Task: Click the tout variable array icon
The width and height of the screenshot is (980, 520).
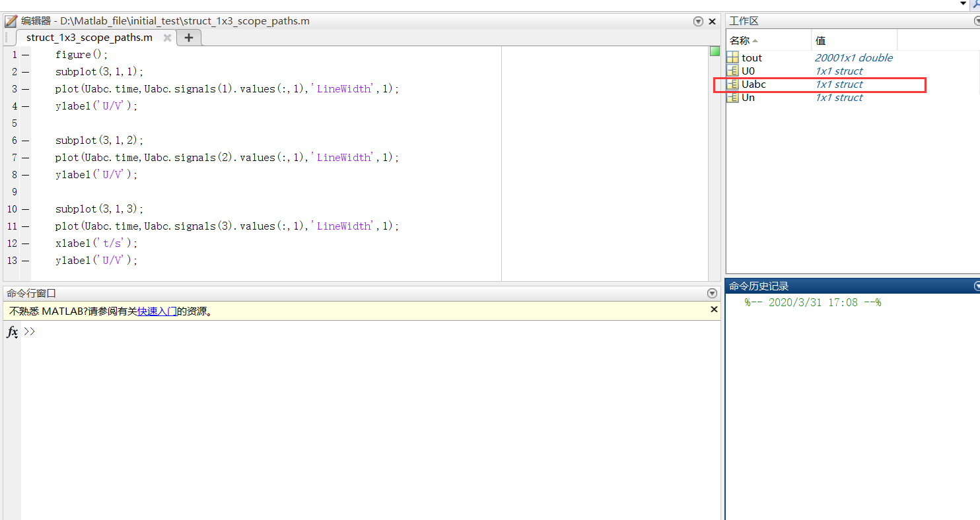Action: (x=732, y=58)
